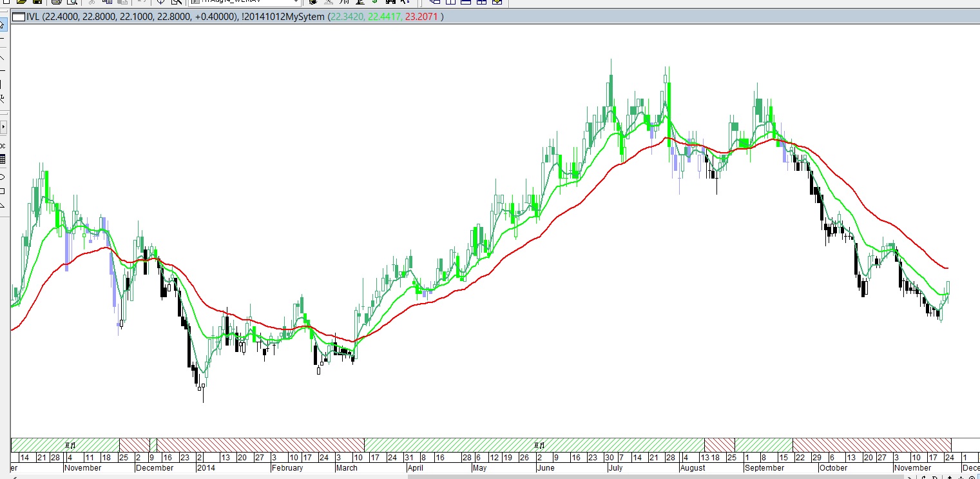
Task: Select the ellipse drawing tool
Action: 3,176
